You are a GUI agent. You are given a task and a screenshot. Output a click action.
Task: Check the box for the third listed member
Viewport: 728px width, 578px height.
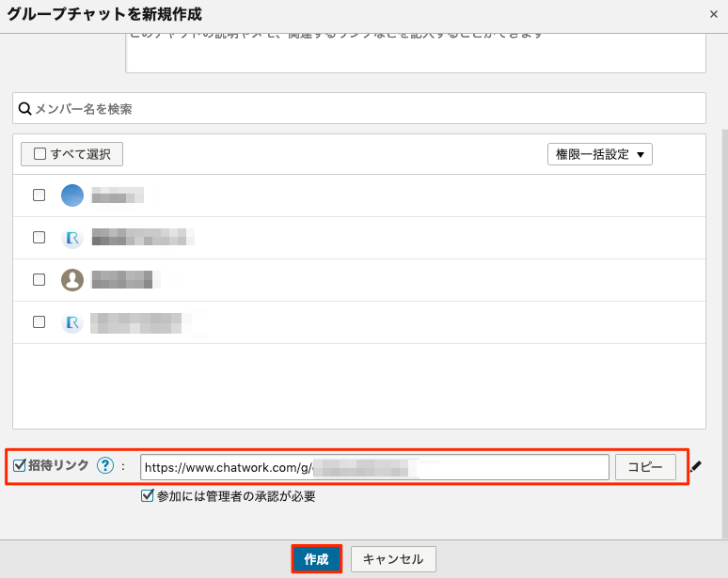tap(40, 280)
